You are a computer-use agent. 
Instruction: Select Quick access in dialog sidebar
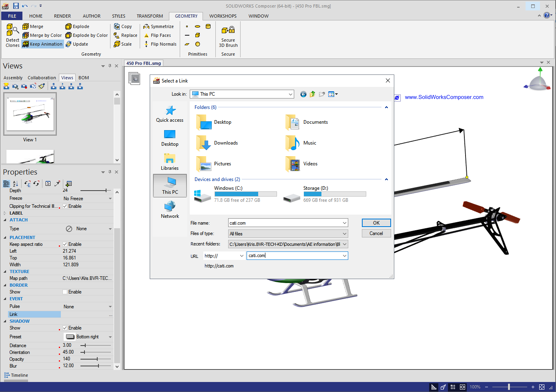click(170, 114)
